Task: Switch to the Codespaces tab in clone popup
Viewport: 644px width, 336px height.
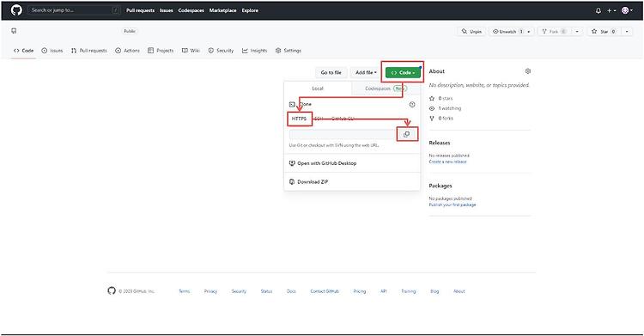Action: [x=386, y=89]
